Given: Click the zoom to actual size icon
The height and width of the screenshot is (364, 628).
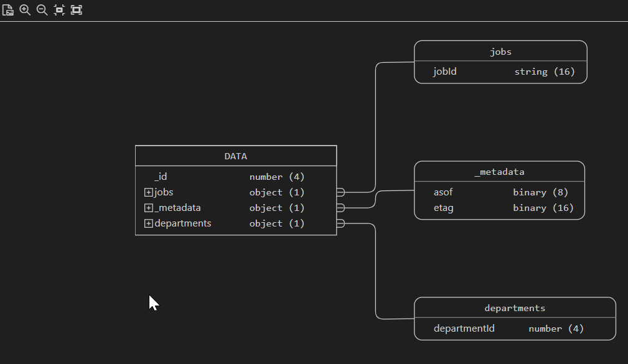Looking at the screenshot, I should [59, 10].
